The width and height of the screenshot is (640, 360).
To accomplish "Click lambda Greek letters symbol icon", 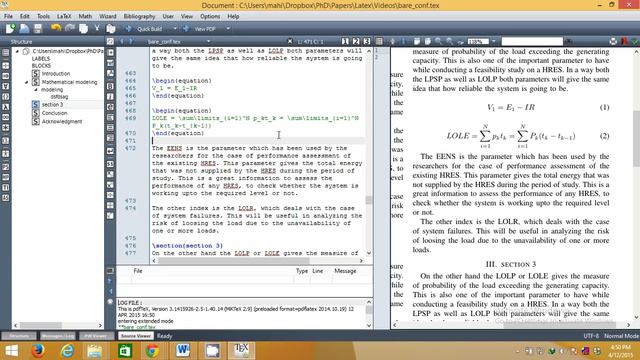I will (x=6, y=107).
